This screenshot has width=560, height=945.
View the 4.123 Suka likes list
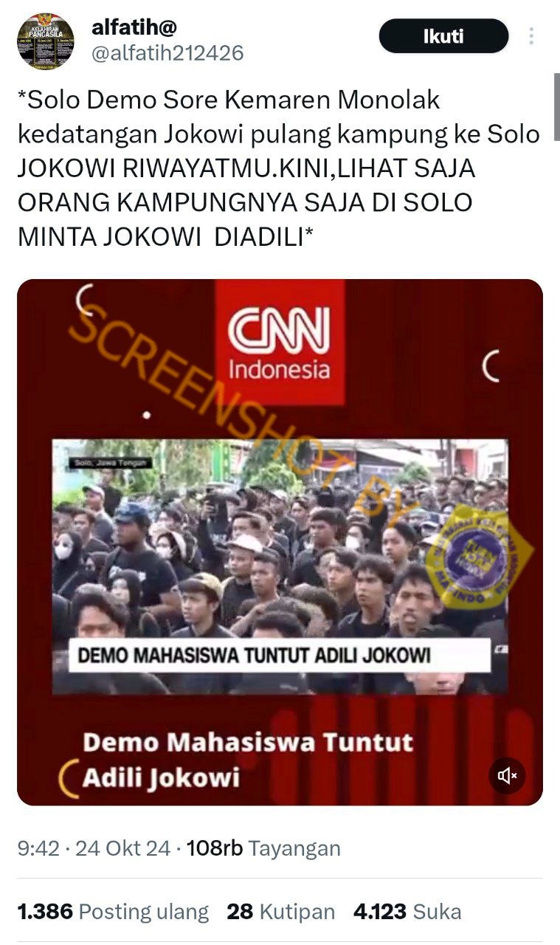407,912
